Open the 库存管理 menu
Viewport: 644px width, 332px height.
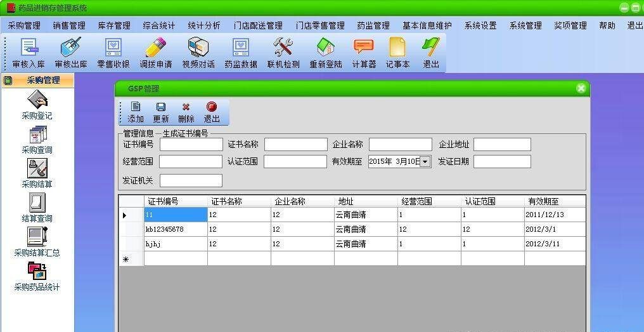(114, 25)
